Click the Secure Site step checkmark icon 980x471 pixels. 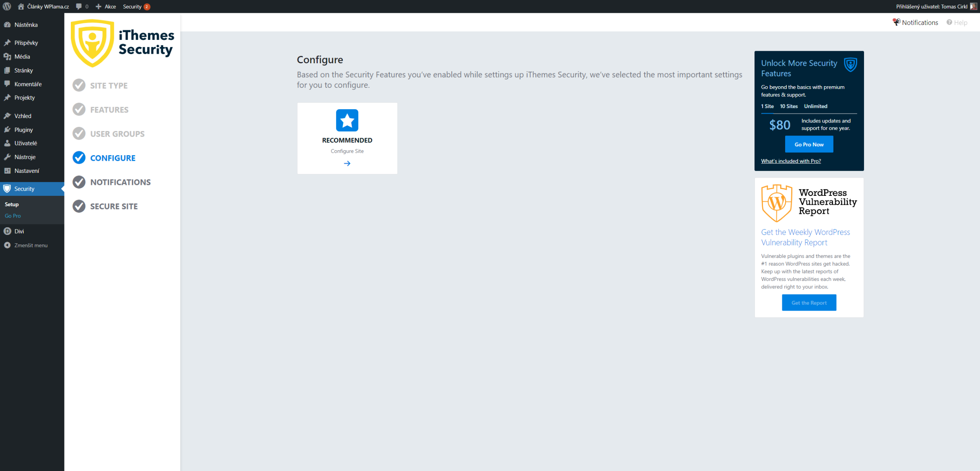[x=79, y=206]
